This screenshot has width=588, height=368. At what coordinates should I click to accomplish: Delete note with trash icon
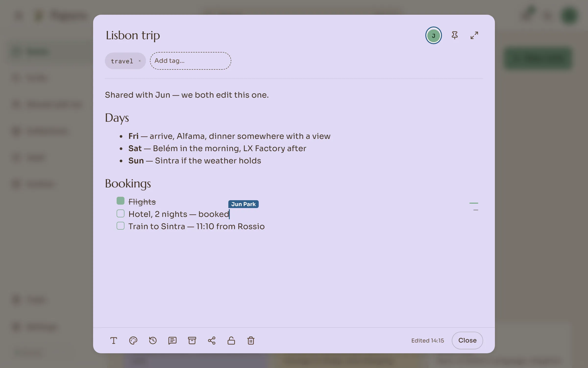[x=251, y=341]
